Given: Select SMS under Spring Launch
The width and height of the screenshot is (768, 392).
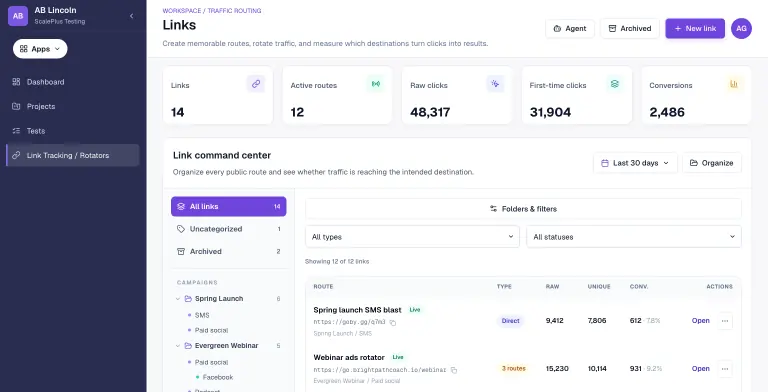Looking at the screenshot, I should coord(202,315).
